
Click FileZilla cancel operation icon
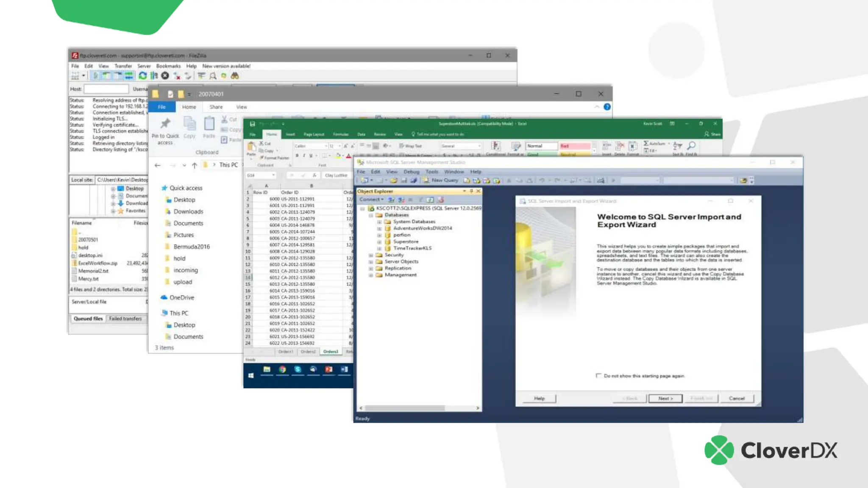[165, 75]
